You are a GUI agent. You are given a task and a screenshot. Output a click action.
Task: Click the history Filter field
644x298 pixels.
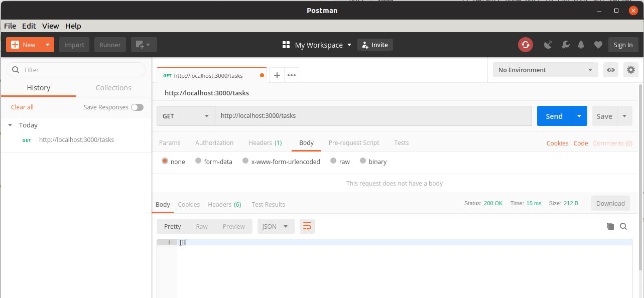[x=76, y=70]
